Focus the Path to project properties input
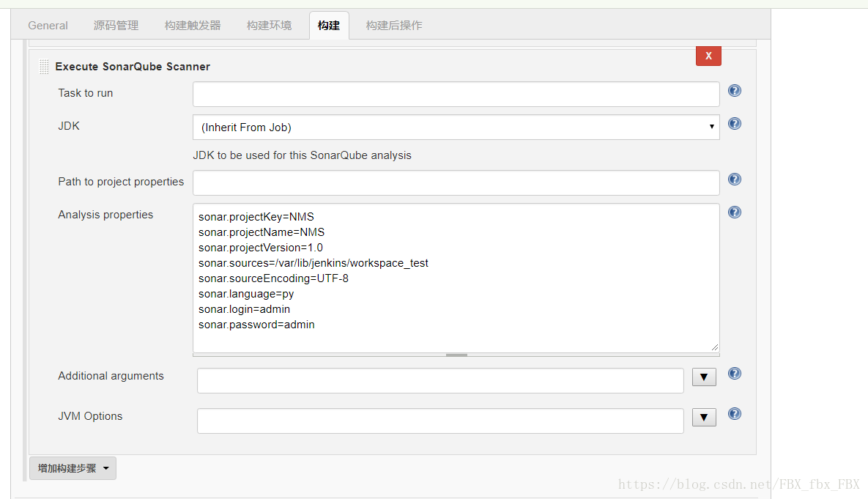This screenshot has height=499, width=868. pyautogui.click(x=456, y=182)
